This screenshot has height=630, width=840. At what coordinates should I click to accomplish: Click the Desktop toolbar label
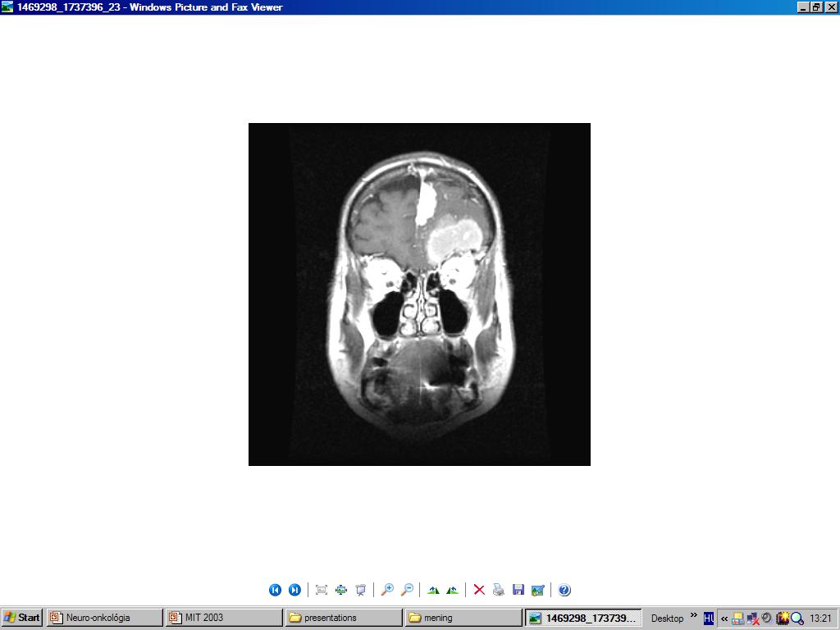(667, 619)
